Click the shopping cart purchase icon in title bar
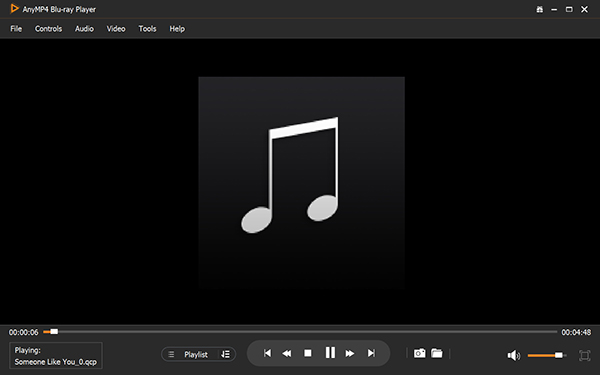 540,9
